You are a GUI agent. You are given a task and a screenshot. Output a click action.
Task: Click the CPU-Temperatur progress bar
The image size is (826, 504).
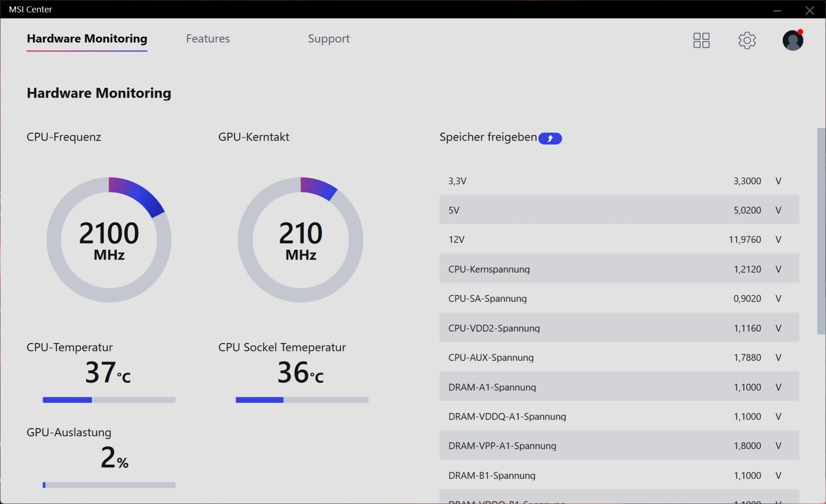(x=109, y=400)
